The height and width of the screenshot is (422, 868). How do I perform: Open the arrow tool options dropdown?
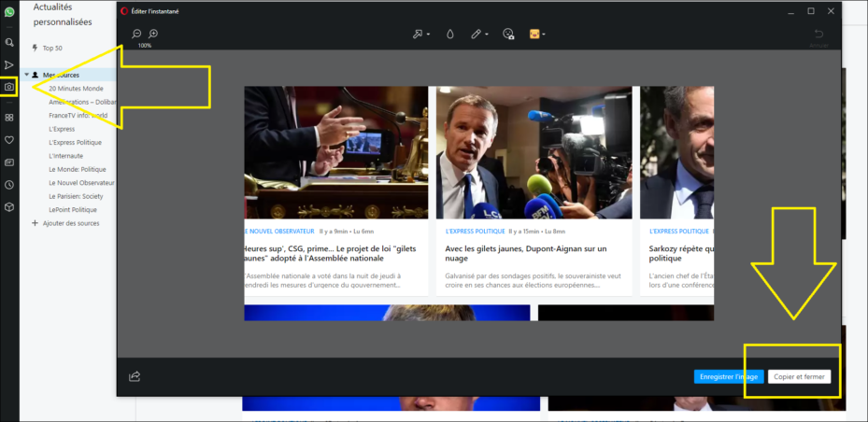(429, 35)
